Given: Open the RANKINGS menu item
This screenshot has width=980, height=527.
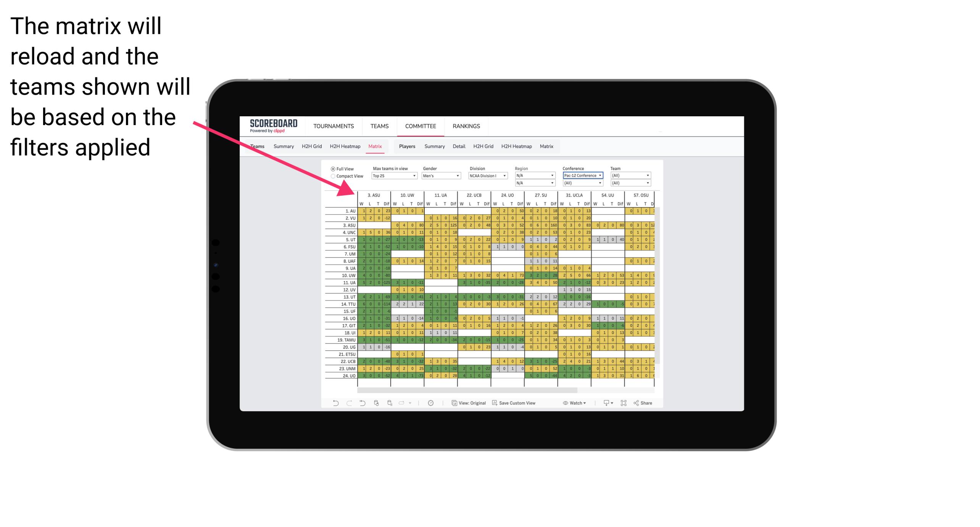Looking at the screenshot, I should (x=466, y=126).
